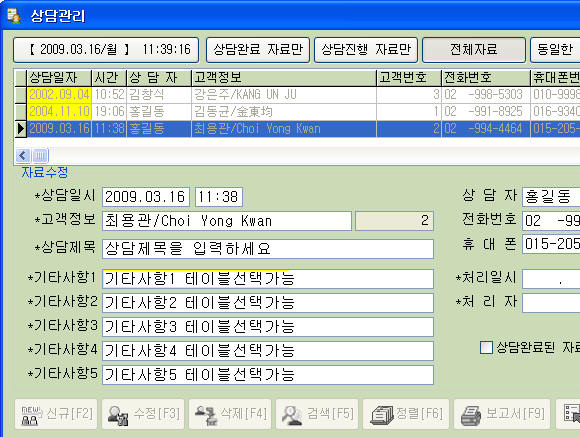Viewport: 580px width, 437px height.
Task: Click the 기타사항1 table-selectable field
Action: pyautogui.click(x=268, y=279)
